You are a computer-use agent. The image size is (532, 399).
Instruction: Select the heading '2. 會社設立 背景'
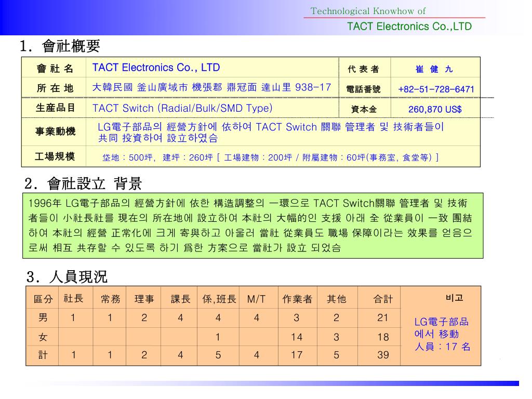click(83, 183)
